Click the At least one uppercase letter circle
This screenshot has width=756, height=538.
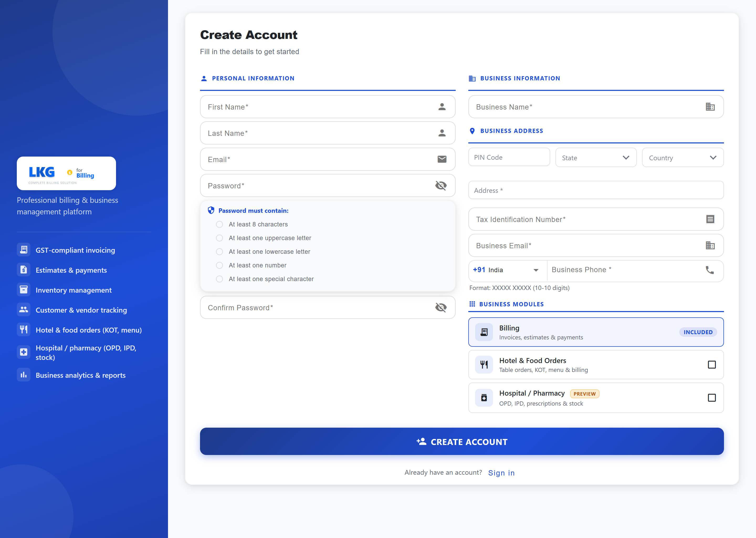tap(219, 238)
